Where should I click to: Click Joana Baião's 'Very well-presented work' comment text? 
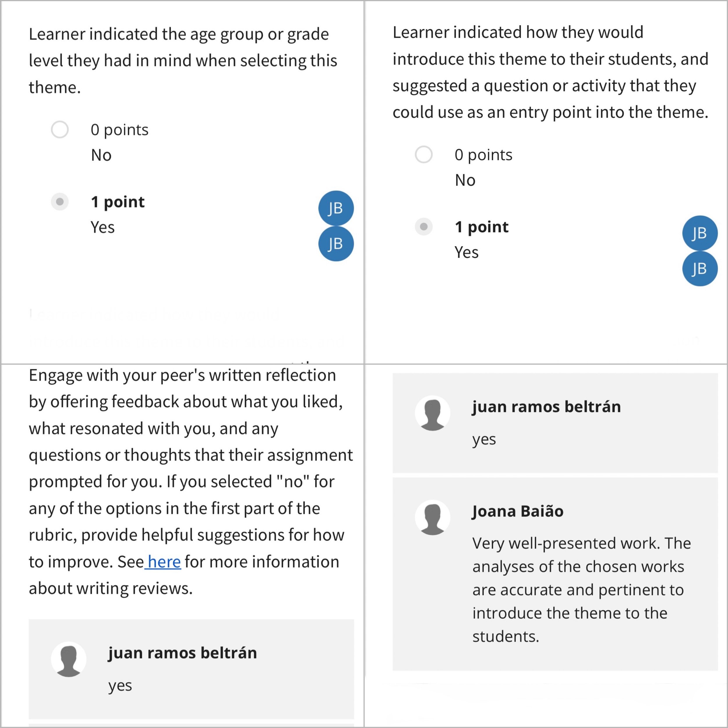(582, 590)
